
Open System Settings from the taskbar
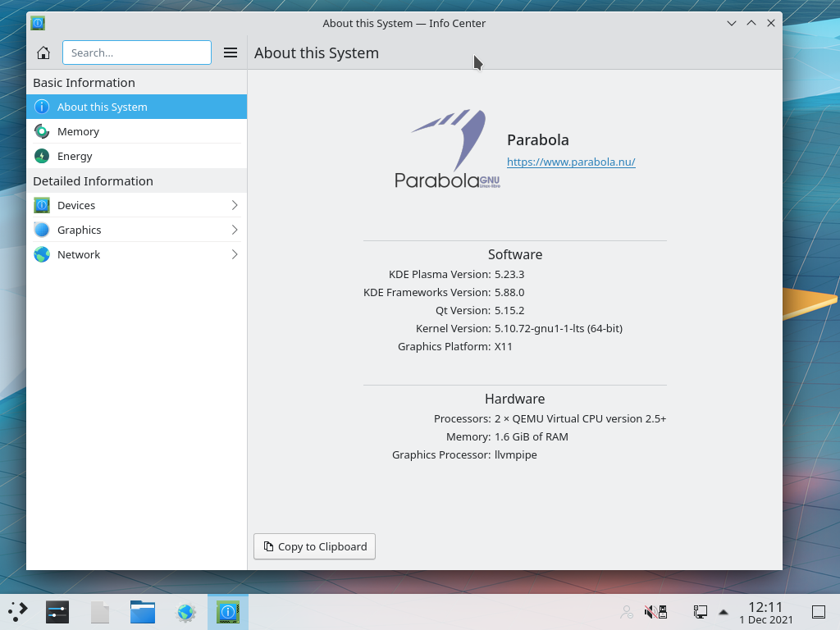[x=57, y=612]
